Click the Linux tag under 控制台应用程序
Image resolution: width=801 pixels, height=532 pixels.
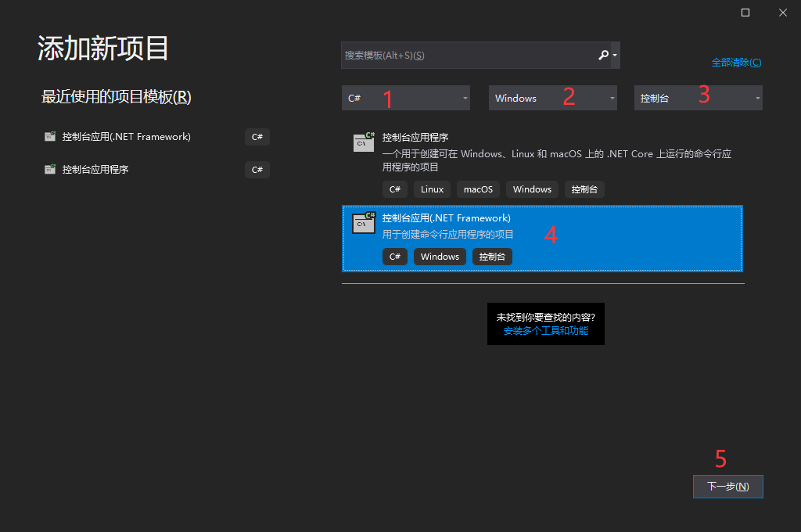[432, 189]
